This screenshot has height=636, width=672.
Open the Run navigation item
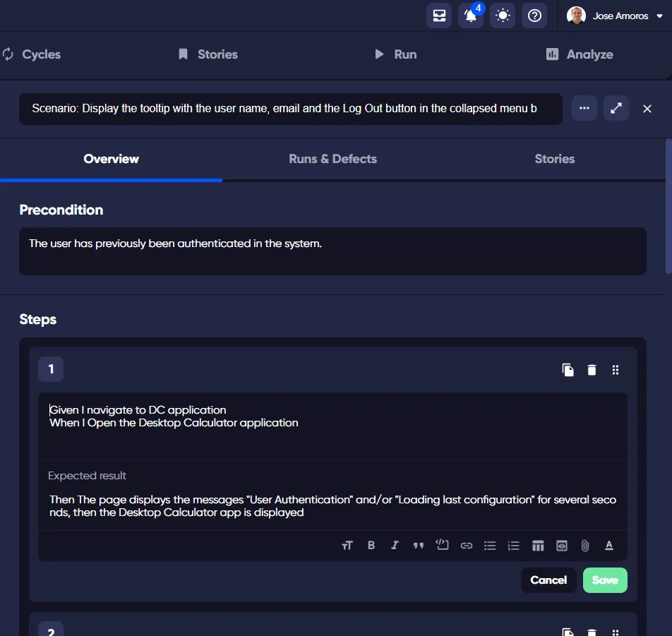(395, 54)
